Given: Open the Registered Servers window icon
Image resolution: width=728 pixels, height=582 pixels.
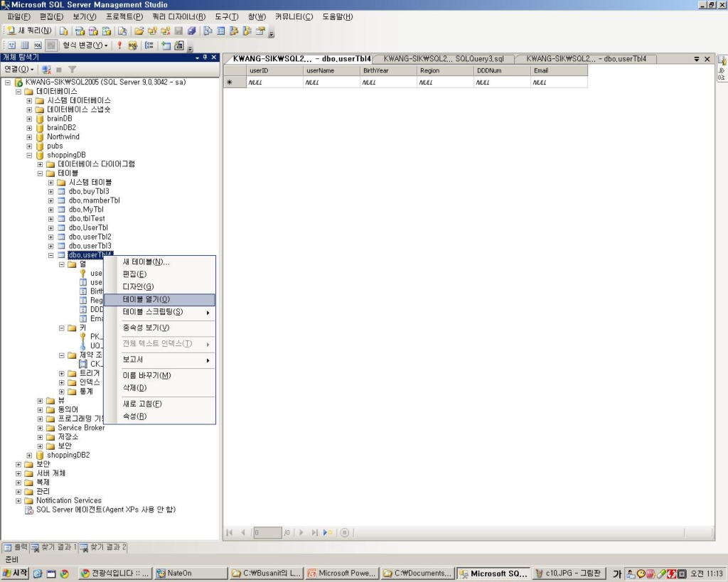Looking at the screenshot, I should tap(208, 31).
